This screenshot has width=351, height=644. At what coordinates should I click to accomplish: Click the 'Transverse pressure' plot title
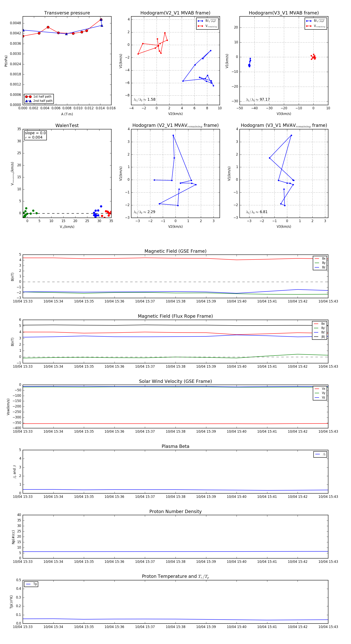click(x=67, y=13)
